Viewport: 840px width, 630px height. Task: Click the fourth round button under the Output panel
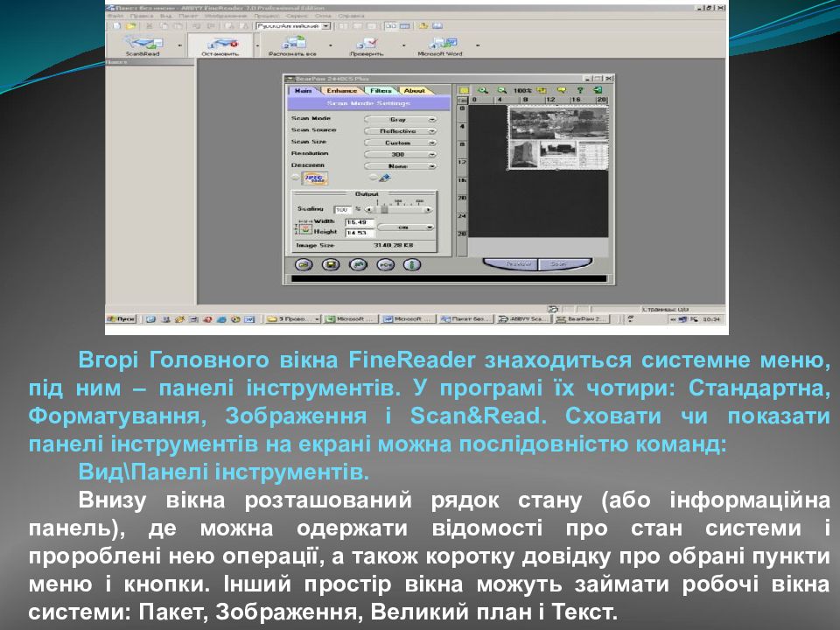pyautogui.click(x=385, y=264)
